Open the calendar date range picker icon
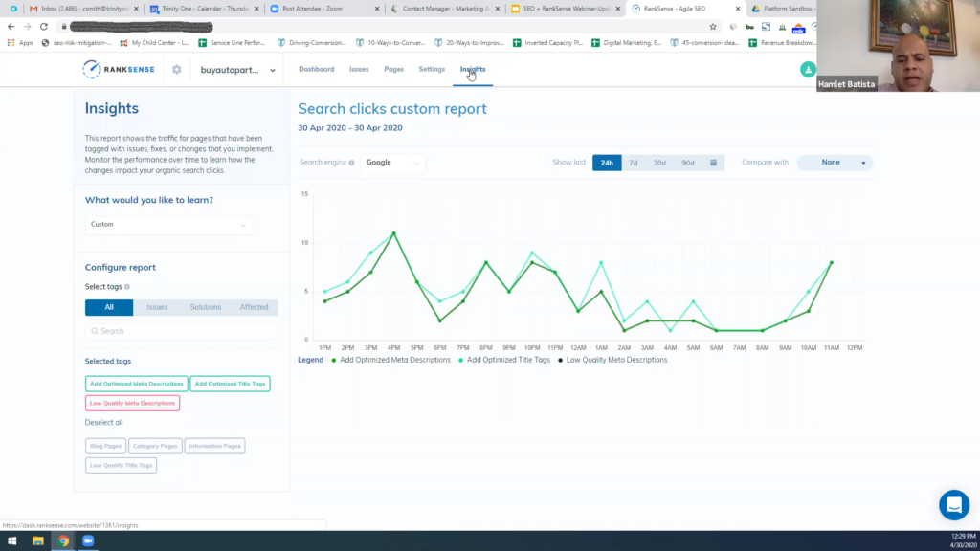This screenshot has width=980, height=551. [713, 163]
